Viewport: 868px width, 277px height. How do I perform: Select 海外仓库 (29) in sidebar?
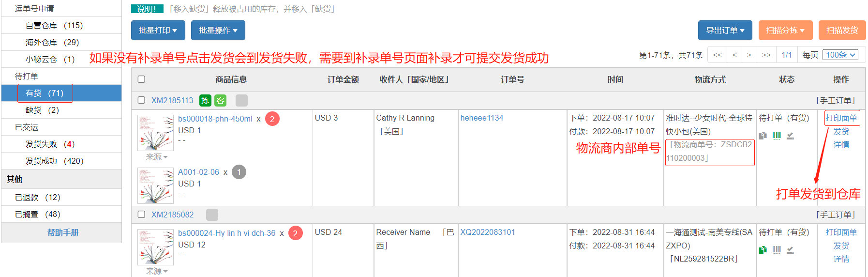[x=61, y=42]
